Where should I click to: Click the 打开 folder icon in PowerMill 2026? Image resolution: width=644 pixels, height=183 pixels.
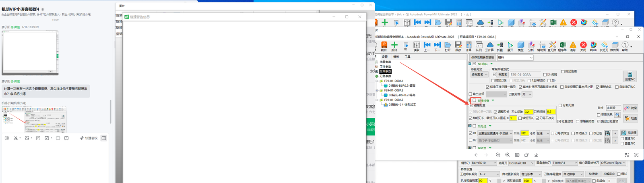pyautogui.click(x=448, y=46)
